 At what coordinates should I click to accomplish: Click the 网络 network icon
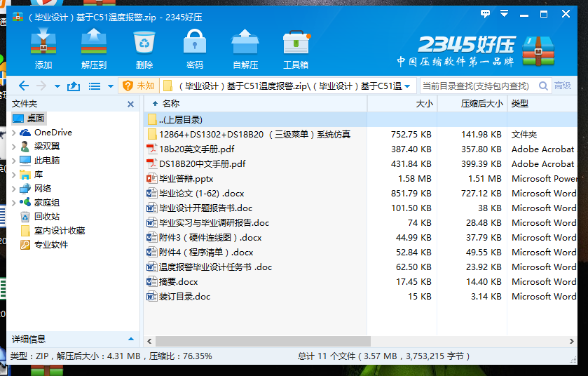pyautogui.click(x=25, y=189)
